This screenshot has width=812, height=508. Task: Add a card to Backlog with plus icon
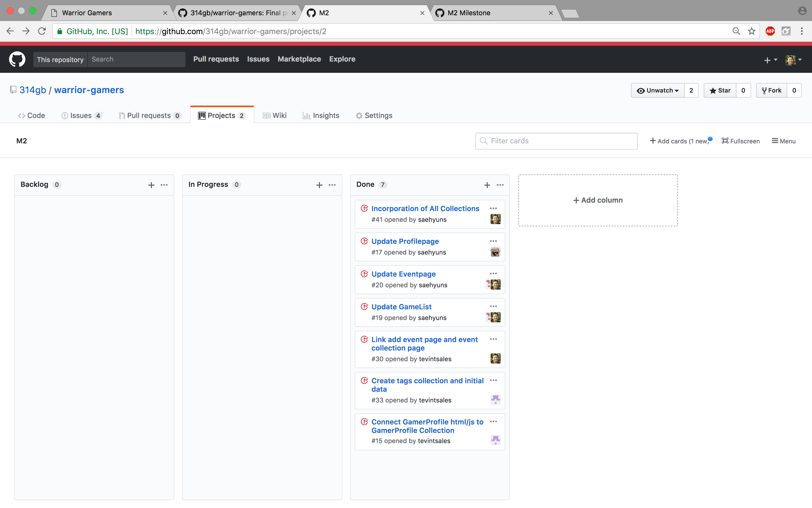(x=151, y=185)
